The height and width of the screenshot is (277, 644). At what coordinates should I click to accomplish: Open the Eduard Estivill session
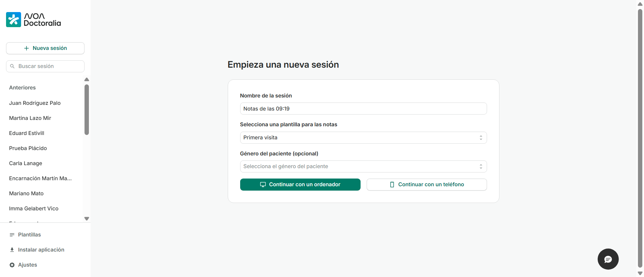point(27,133)
